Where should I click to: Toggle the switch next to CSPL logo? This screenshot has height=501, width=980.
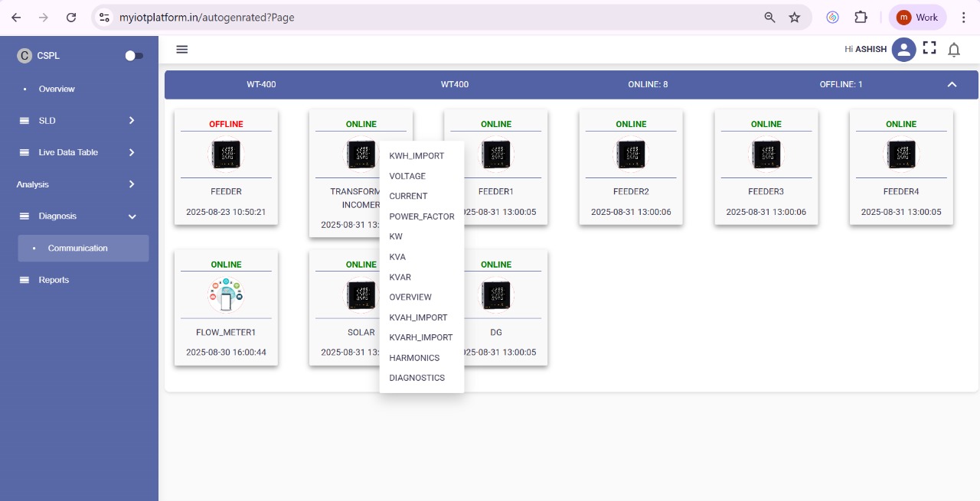coord(133,55)
